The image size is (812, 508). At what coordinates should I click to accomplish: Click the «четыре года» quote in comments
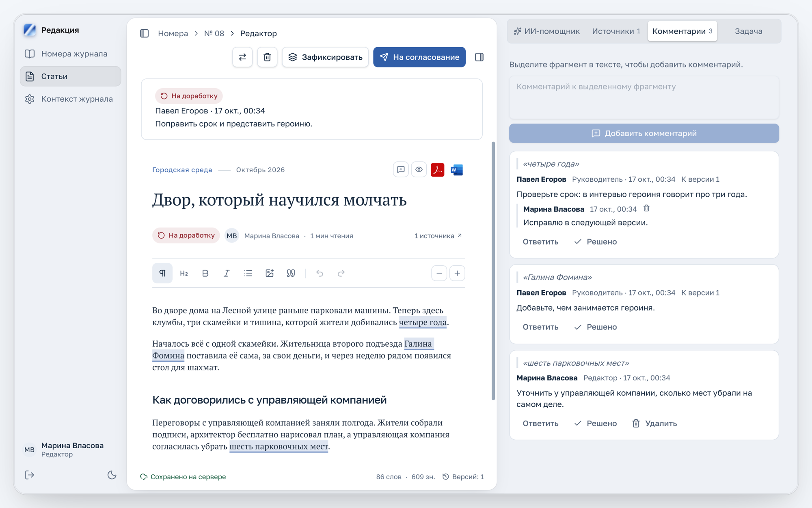tap(551, 164)
